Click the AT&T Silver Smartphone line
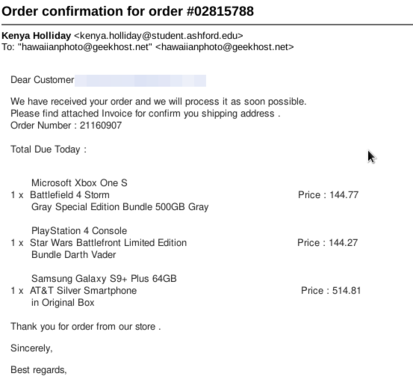 pos(83,291)
